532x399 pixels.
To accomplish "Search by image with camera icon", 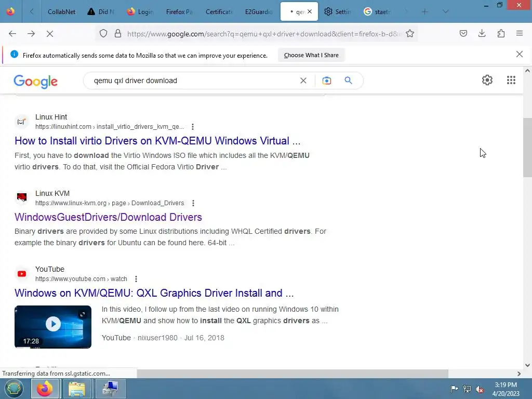I will click(326, 81).
